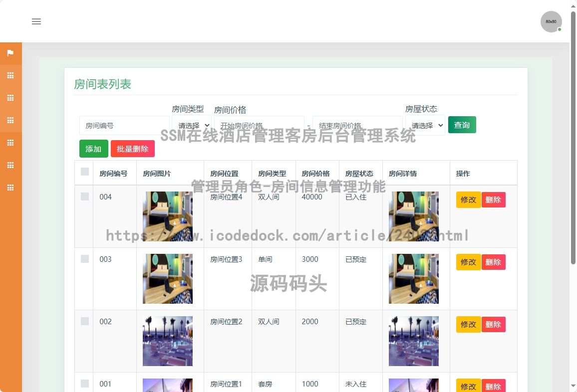Click 修改 for room 003
The width and height of the screenshot is (577, 392).
click(x=469, y=262)
